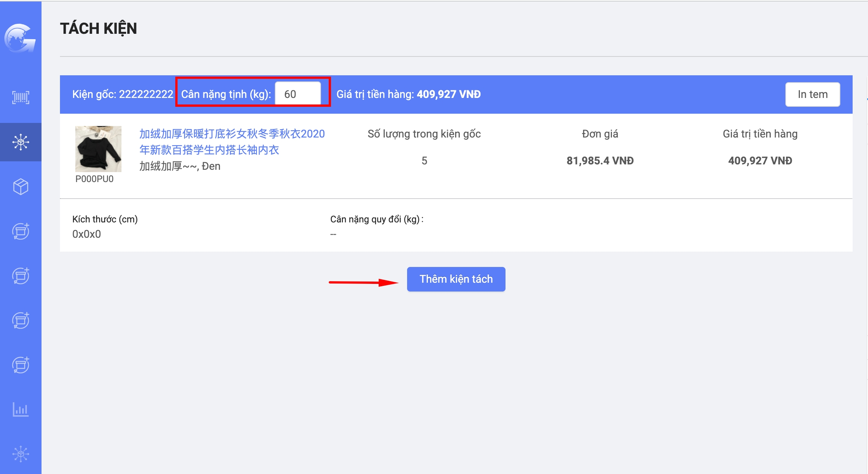
Task: Click the product code P000PU0
Action: click(95, 179)
